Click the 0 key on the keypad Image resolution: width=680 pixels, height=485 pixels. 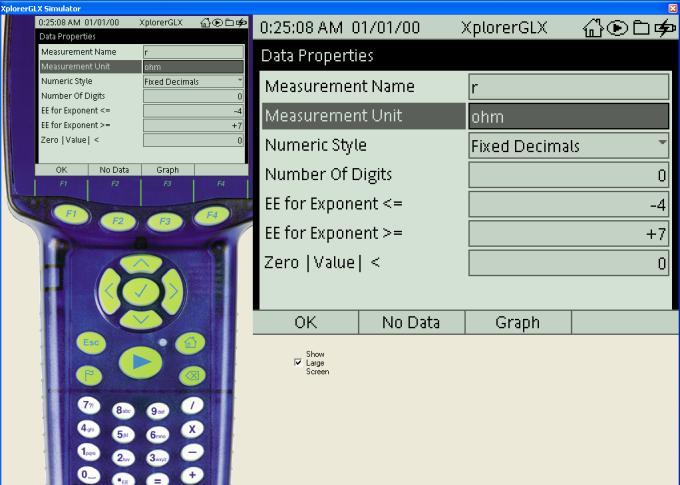(x=88, y=475)
